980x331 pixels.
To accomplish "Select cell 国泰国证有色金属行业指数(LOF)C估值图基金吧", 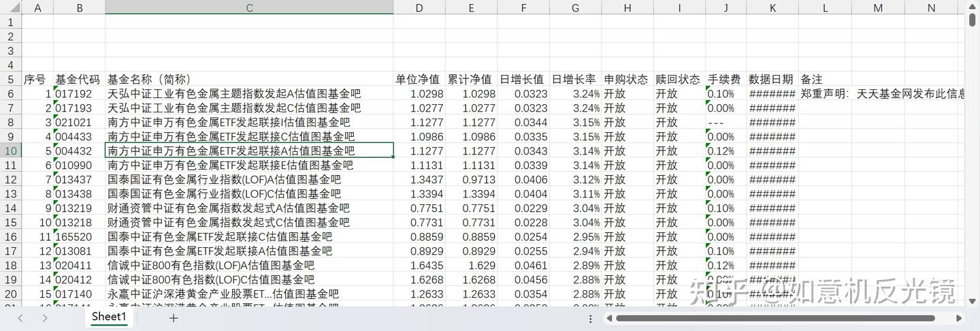I will point(249,193).
